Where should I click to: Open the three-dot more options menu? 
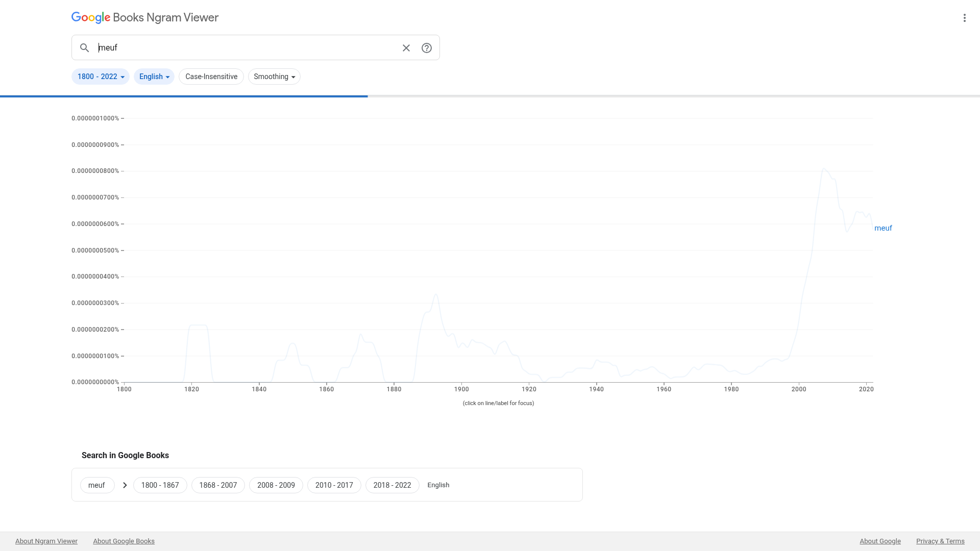[x=964, y=18]
